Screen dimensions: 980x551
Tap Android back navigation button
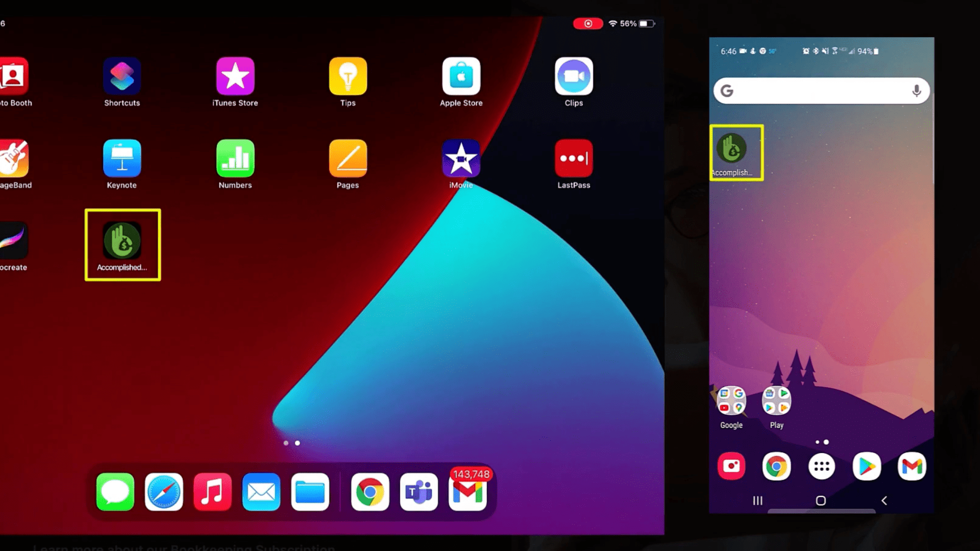point(885,500)
